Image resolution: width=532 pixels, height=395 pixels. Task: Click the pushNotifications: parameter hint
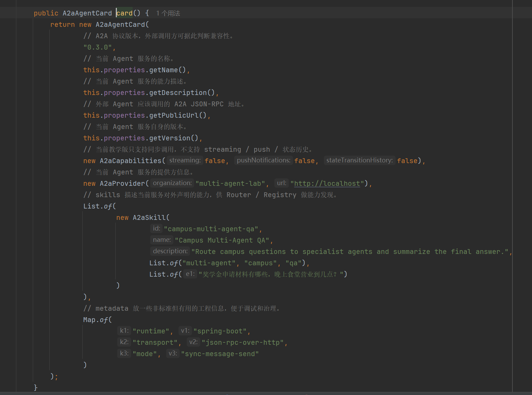tap(264, 160)
